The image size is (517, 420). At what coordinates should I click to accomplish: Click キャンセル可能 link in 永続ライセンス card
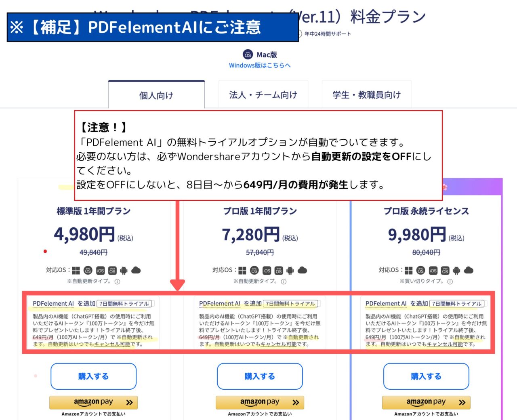click(445, 344)
